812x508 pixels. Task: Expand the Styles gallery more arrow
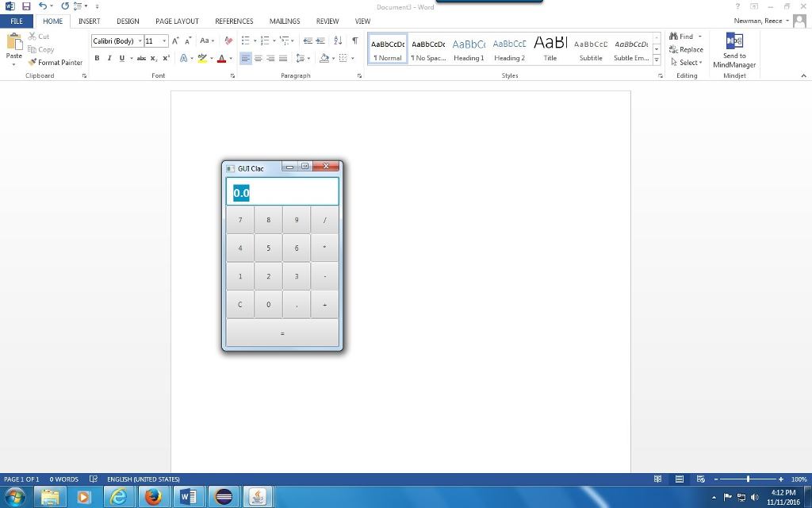(x=657, y=60)
